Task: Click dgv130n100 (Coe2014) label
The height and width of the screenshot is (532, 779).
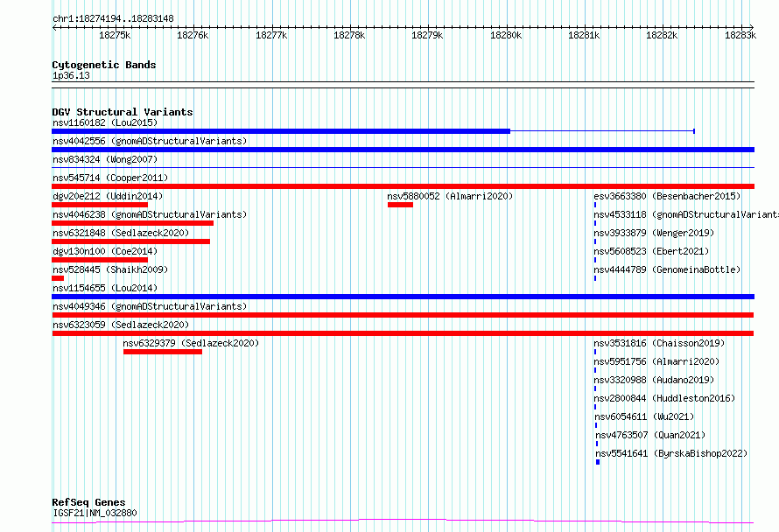Action: click(x=105, y=251)
